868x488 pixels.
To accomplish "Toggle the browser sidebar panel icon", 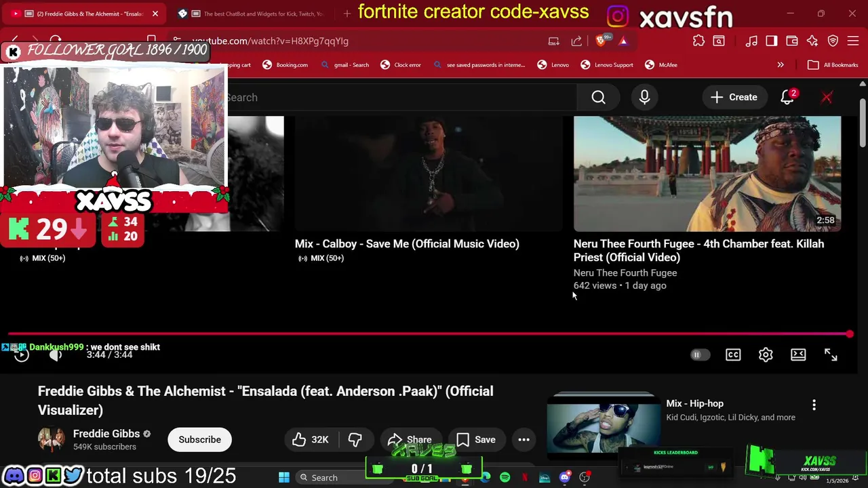I will point(772,41).
